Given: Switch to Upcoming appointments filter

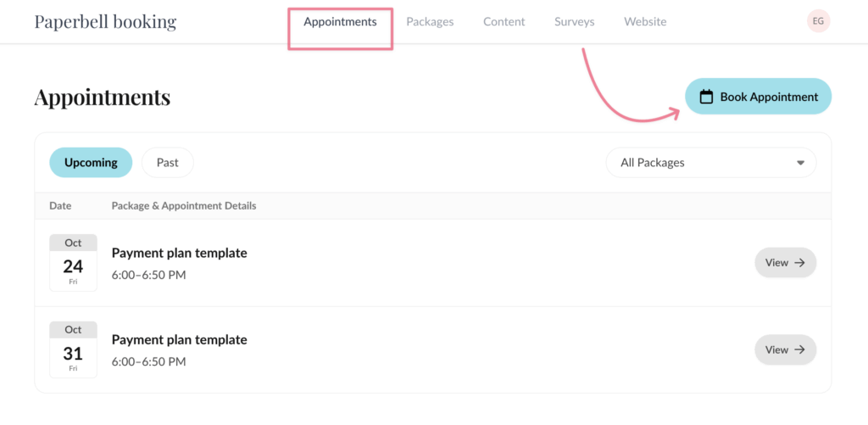Looking at the screenshot, I should pyautogui.click(x=91, y=162).
